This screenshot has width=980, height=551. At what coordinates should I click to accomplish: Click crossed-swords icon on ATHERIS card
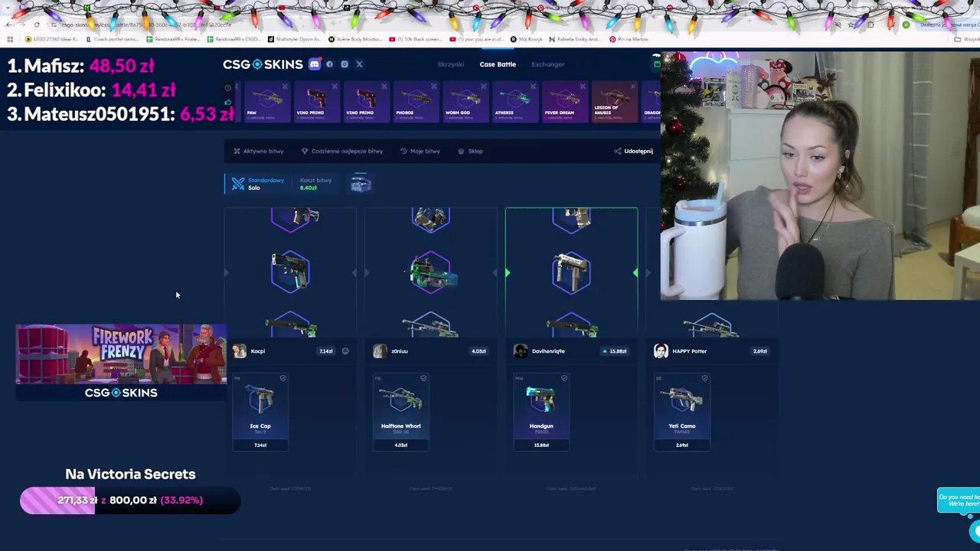[x=534, y=86]
